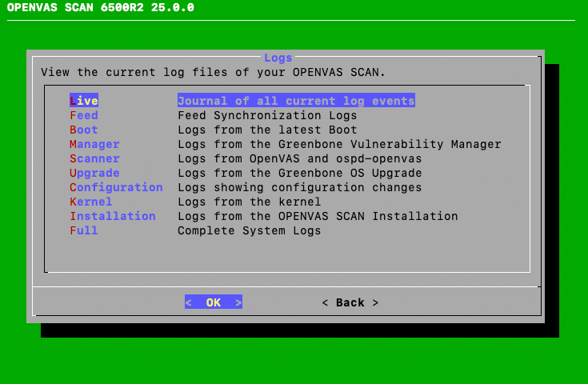The image size is (588, 384).
Task: Click the Logs dialog title
Action: point(278,58)
